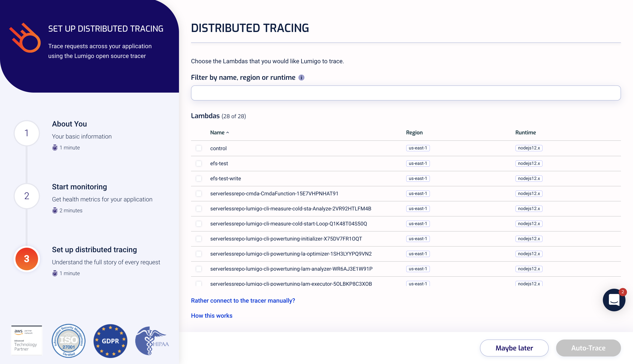Check the efs-test-write lambda checkbox
Screen dimensions: 633x364
(x=199, y=178)
